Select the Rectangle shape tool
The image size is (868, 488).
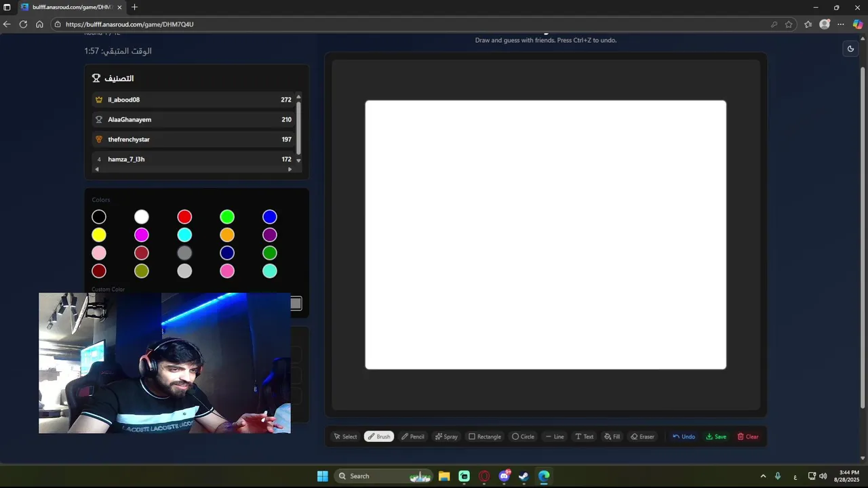click(485, 436)
